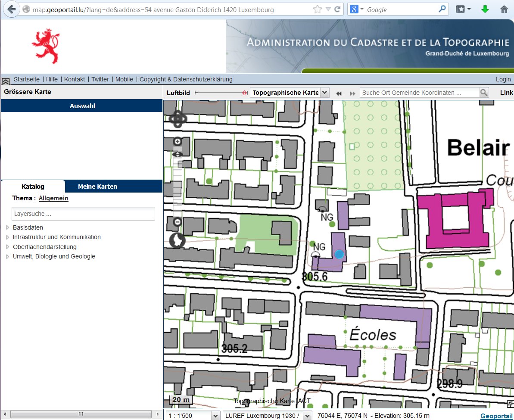Switch to the Meine Karten tab
The image size is (514, 420).
coord(97,187)
